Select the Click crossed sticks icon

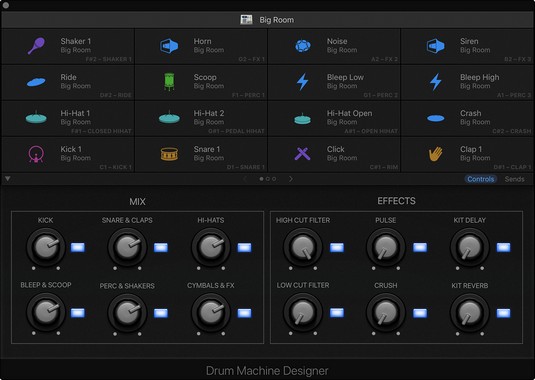(303, 154)
